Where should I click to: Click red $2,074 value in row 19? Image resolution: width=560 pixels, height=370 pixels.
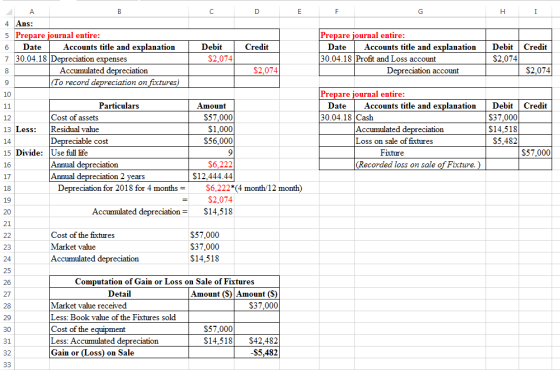(211, 200)
